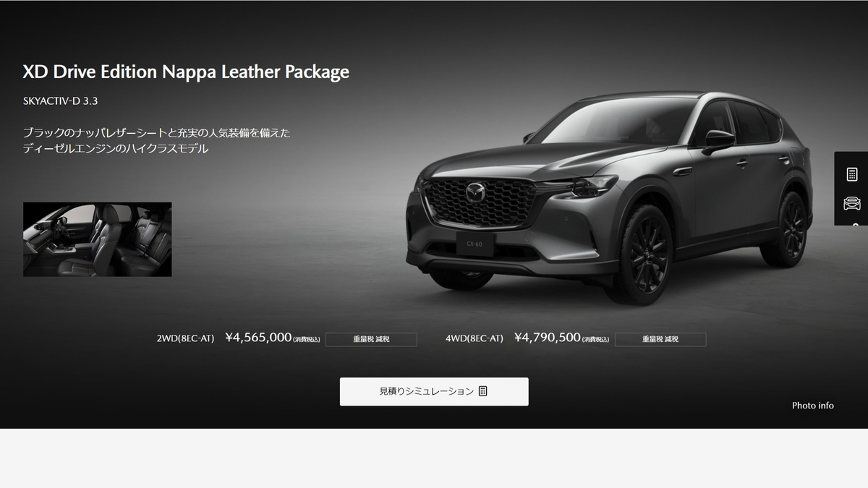Click the 重量税 減税 badge next to 4WD price

click(660, 339)
